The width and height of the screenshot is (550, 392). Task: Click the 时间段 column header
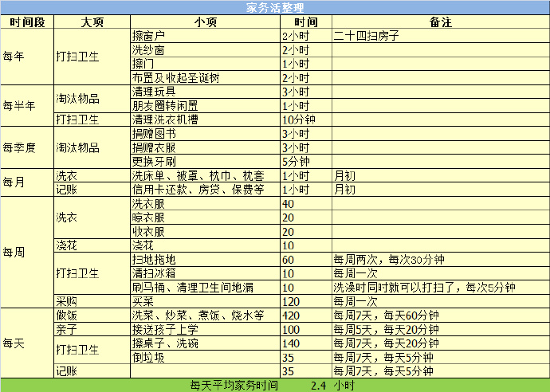(27, 22)
